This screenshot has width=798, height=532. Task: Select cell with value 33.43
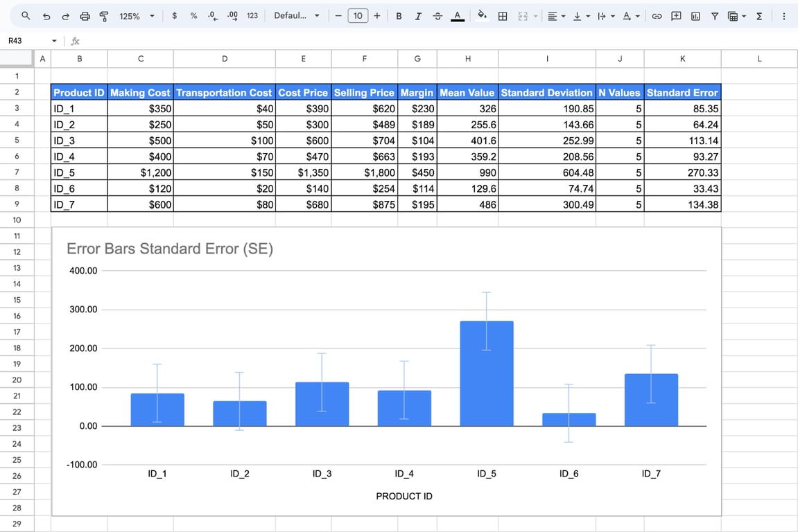click(682, 188)
